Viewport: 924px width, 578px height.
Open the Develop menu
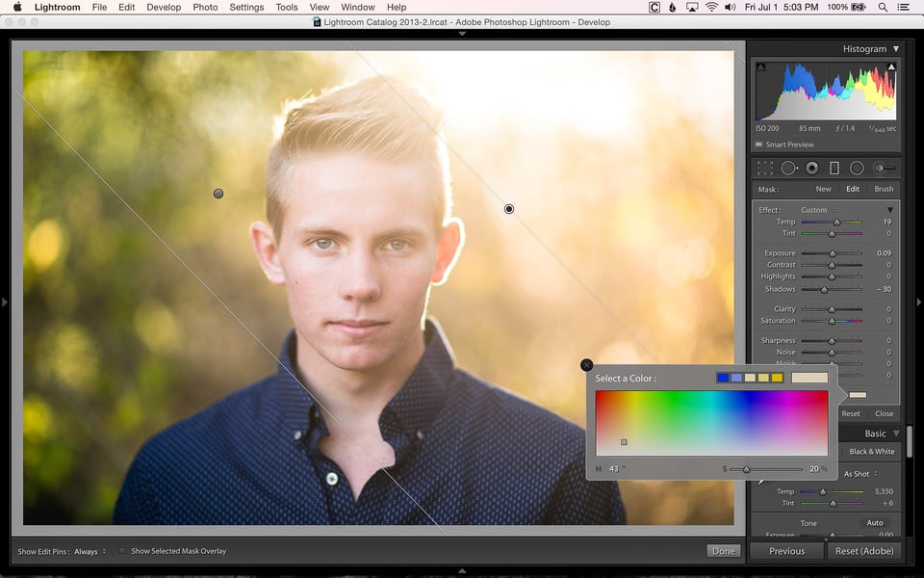[164, 7]
